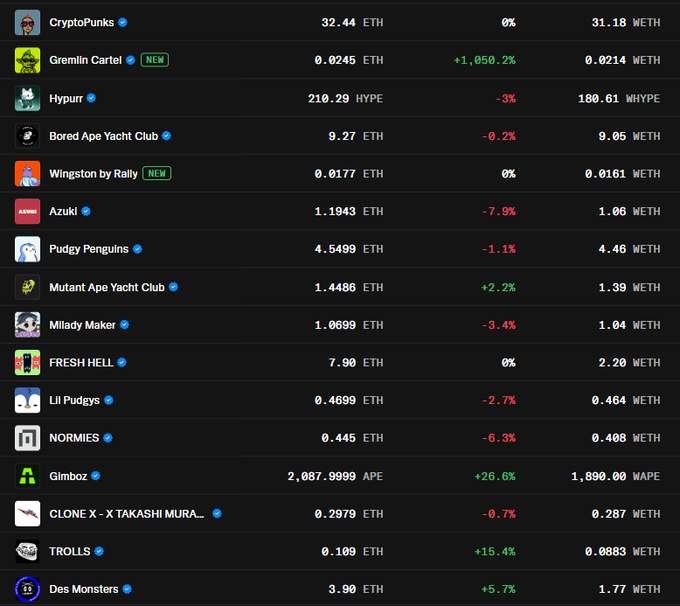Select the TROLLS collection name

70,551
